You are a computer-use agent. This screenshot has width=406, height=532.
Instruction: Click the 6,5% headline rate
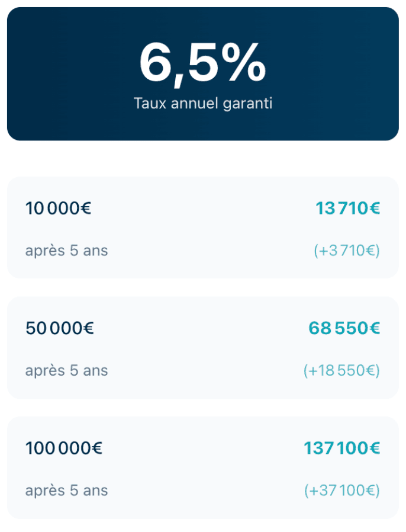202,63
